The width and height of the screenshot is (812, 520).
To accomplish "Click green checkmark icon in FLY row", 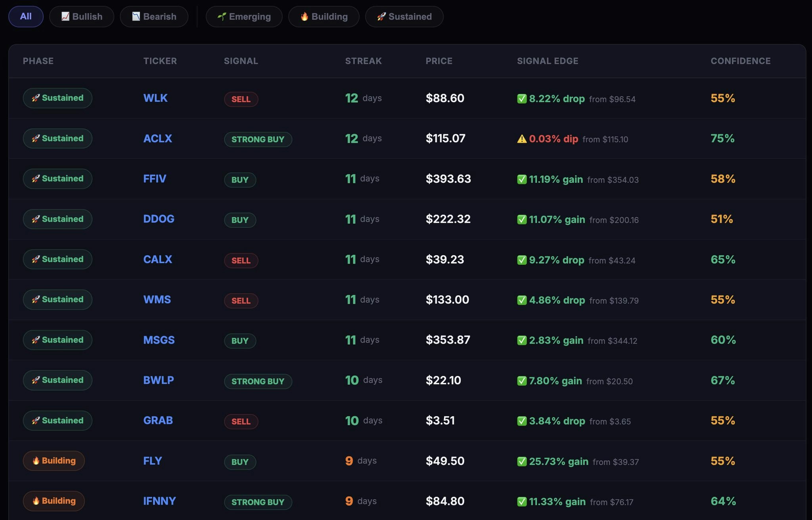I will click(522, 461).
